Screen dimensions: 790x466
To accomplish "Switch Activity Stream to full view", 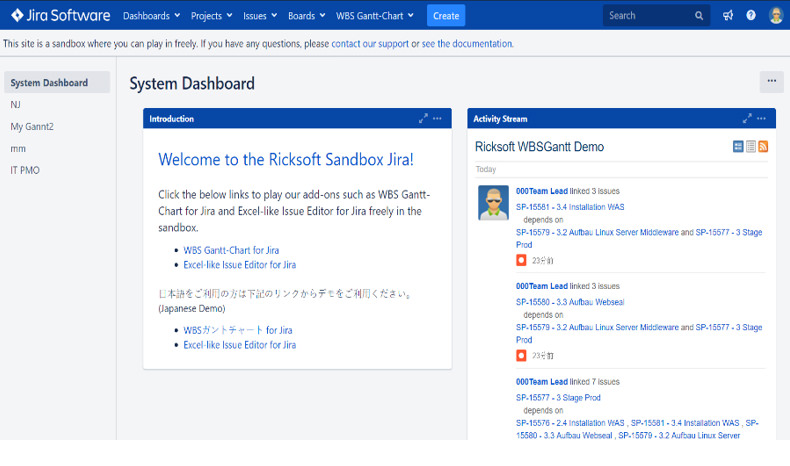I will tap(738, 147).
